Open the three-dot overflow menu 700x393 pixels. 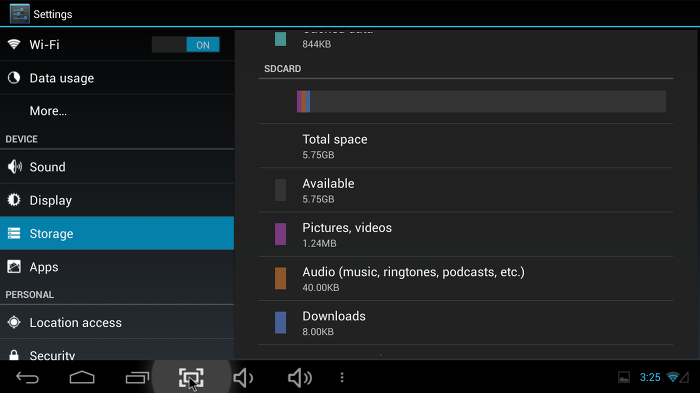point(342,378)
